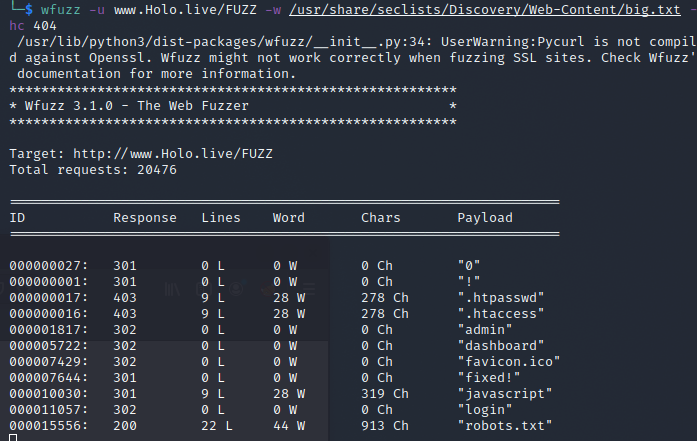This screenshot has height=441, width=697.
Task: Click the "login" payload result
Action: coord(485,411)
